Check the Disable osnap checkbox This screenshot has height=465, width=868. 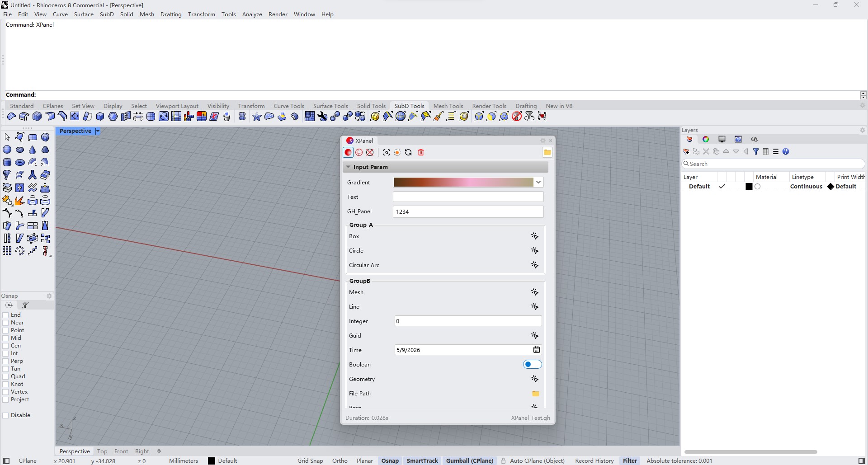coord(6,415)
